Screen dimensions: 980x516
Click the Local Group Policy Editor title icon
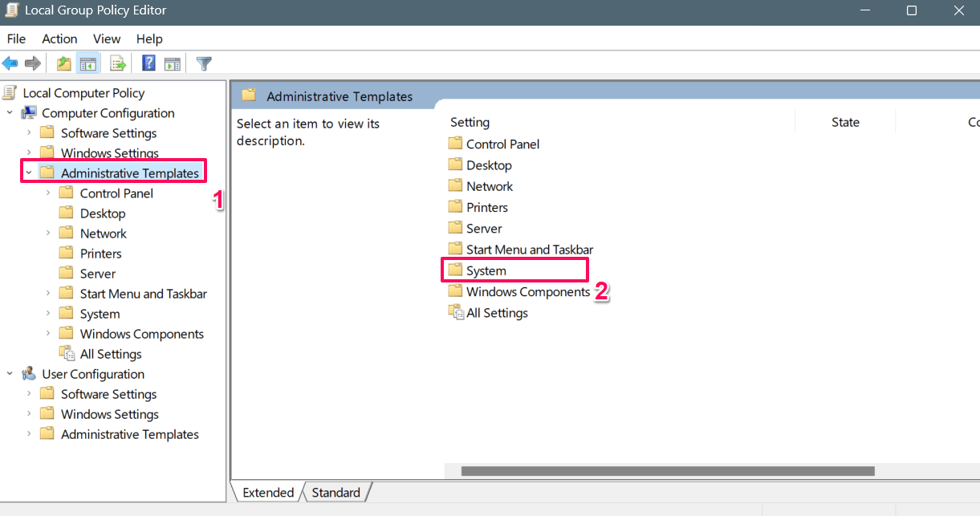(x=11, y=10)
